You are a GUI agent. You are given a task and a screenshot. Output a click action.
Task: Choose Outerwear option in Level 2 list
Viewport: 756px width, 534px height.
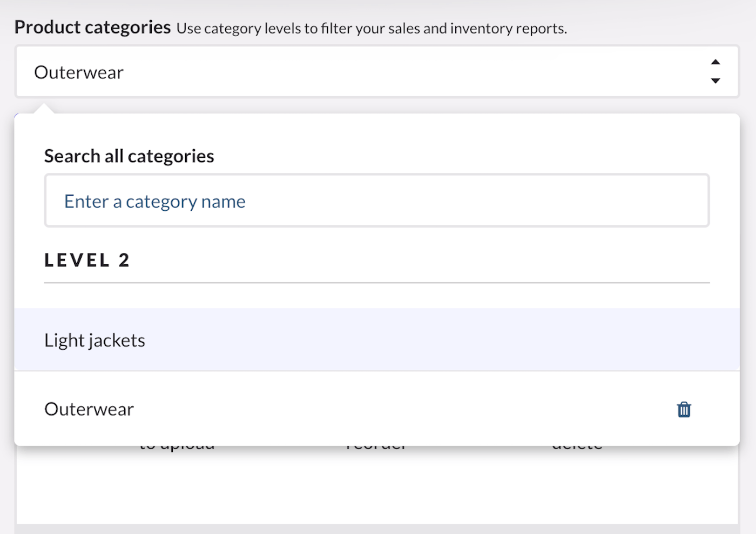pos(90,409)
